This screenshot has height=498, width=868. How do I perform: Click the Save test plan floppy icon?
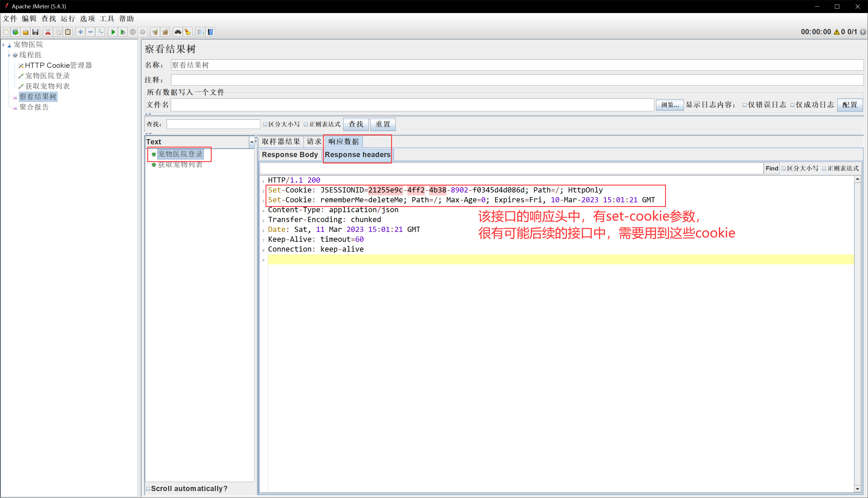click(x=35, y=32)
